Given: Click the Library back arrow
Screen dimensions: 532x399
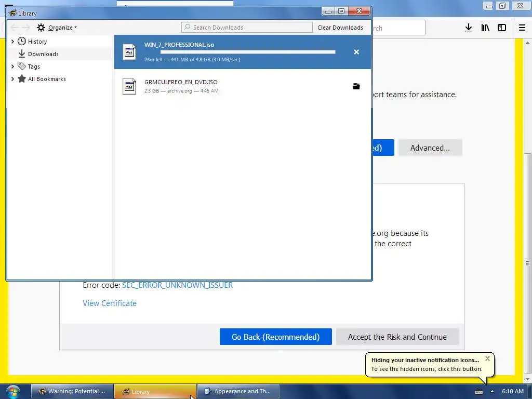Looking at the screenshot, I should coord(15,28).
